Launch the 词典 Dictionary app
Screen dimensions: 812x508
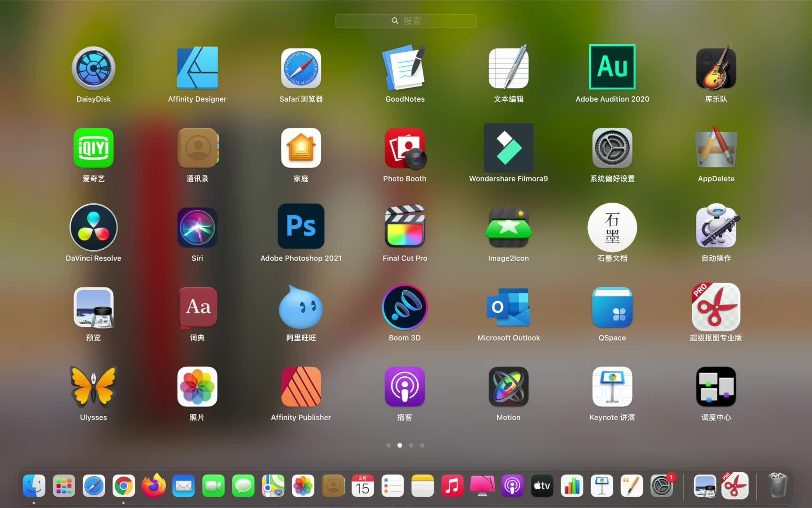[x=198, y=308]
